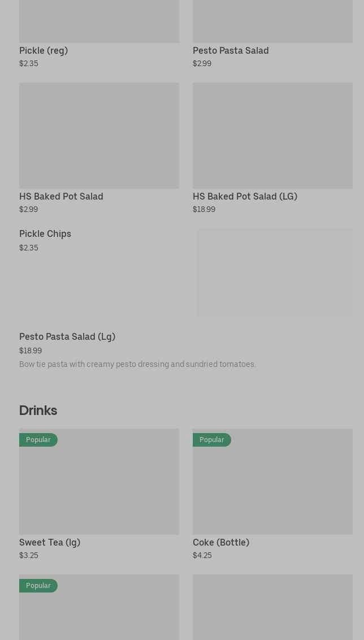Viewport: 364px width, 640px height.
Task: Select the Pesto Pasta Salad (Lg) title
Action: click(67, 336)
